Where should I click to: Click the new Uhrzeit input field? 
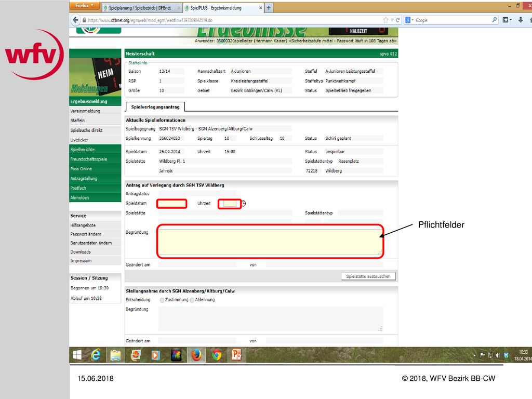(230, 204)
